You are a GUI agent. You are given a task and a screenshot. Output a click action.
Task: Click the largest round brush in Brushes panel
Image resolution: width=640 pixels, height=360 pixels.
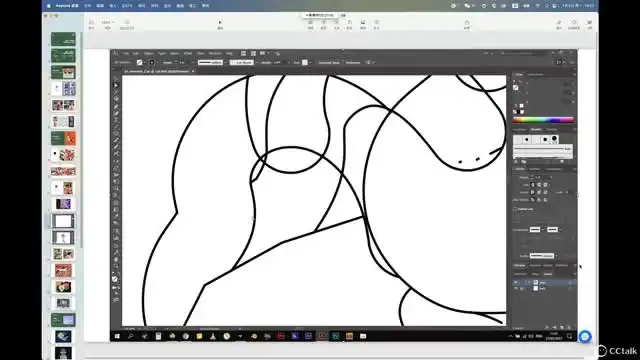[554, 139]
